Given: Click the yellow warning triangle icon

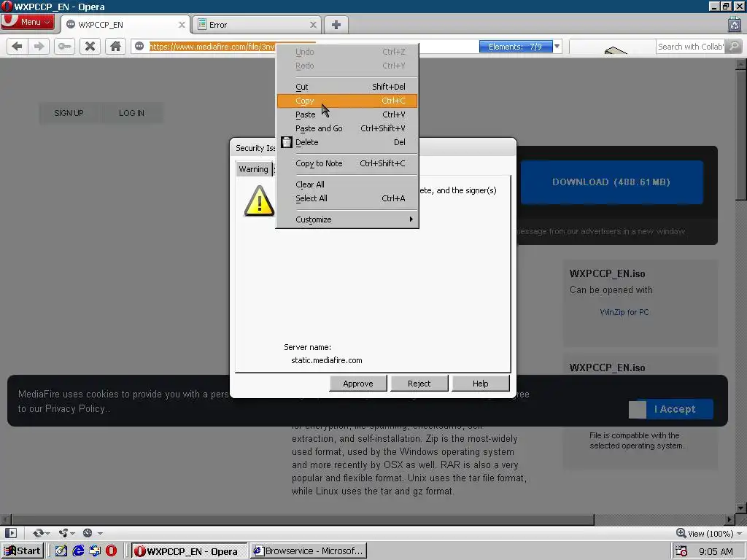Looking at the screenshot, I should (259, 201).
